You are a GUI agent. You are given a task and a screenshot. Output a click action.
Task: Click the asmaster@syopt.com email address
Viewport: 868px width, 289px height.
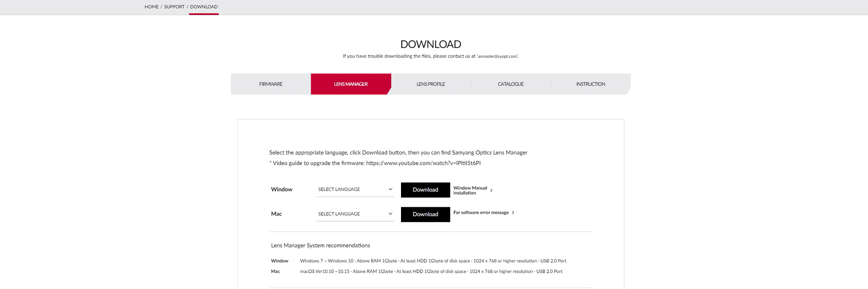(497, 56)
